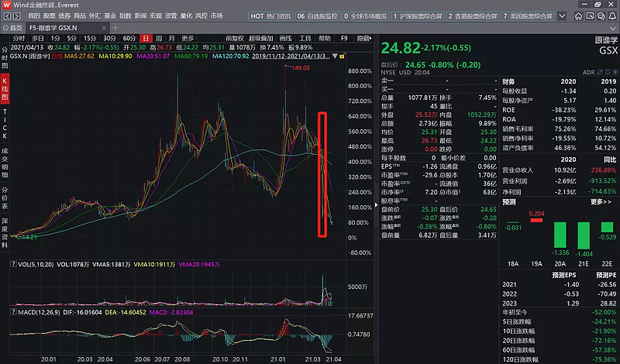Switch to the 首页 home tab
Screen dimensions: 620x364
12,28
